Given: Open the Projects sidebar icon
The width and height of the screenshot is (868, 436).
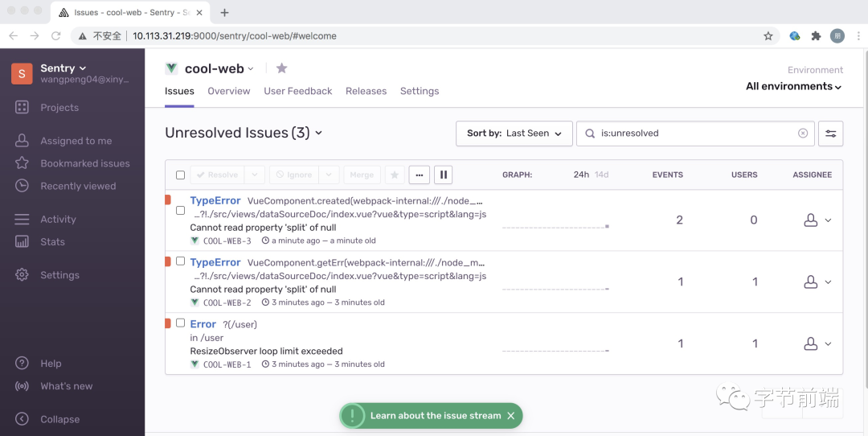Looking at the screenshot, I should click(22, 108).
